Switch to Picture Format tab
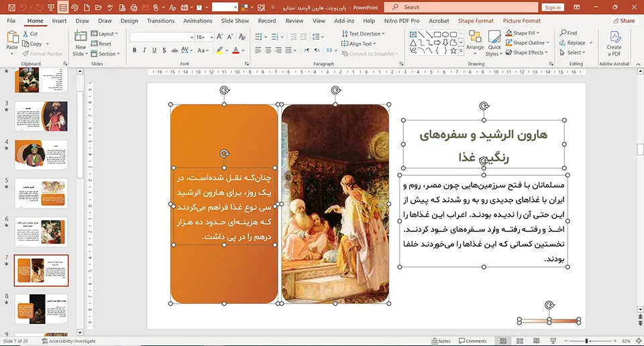Viewport: 644px width, 346px height. (x=522, y=21)
